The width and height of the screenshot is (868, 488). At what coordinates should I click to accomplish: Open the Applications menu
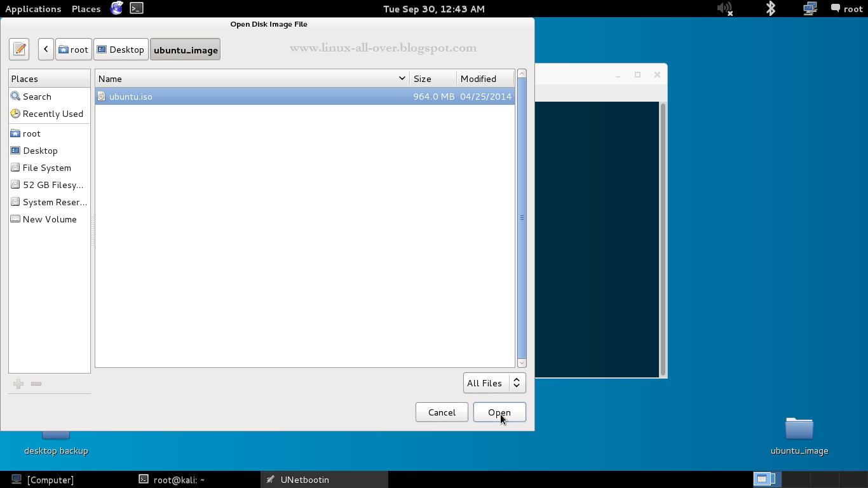(x=33, y=8)
